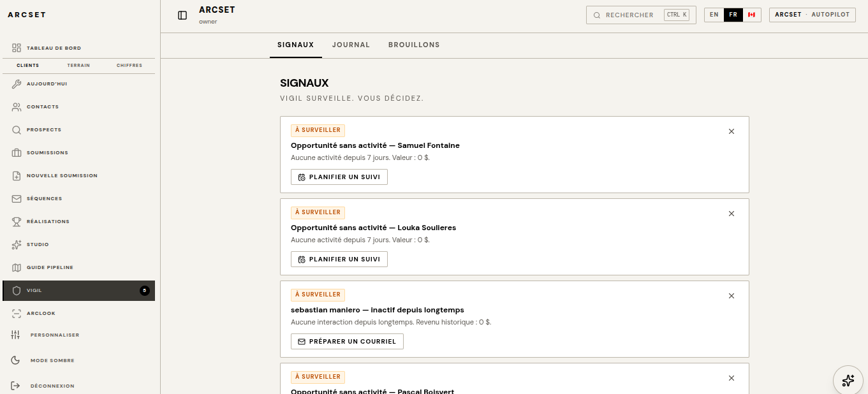Switch to the Signaux tab
This screenshot has width=868, height=394.
295,45
